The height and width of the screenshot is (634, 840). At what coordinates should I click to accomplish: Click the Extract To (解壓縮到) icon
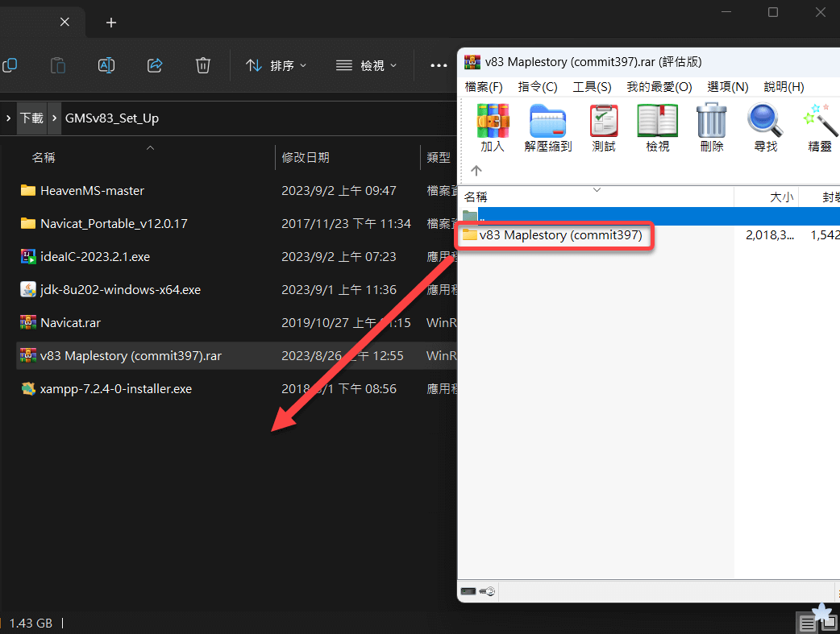[547, 122]
